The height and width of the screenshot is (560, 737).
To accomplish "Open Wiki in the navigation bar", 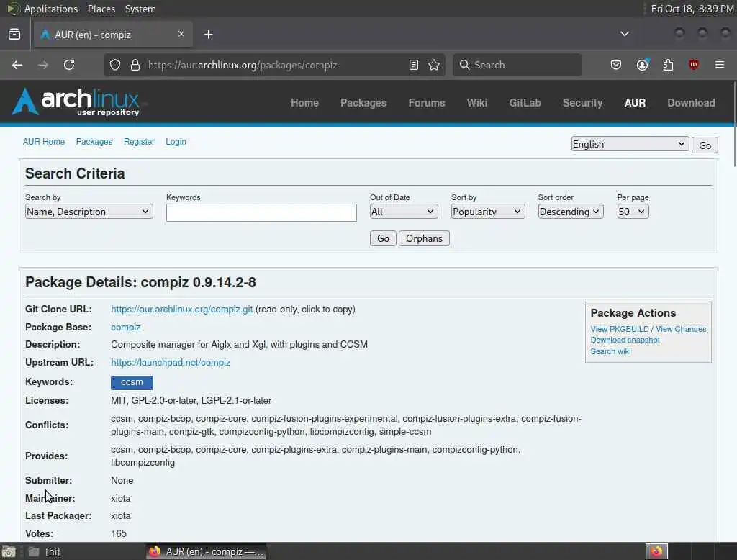I will pyautogui.click(x=477, y=102).
